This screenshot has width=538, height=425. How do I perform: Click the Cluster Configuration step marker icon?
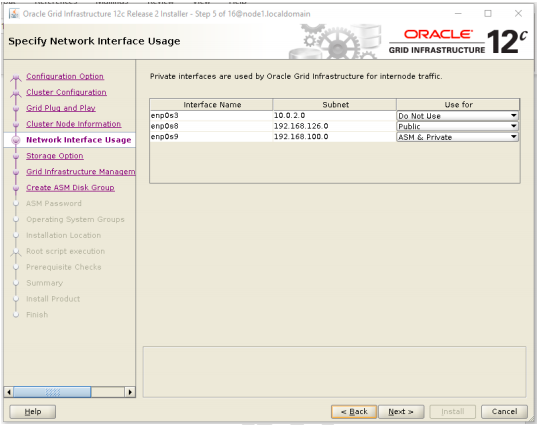click(16, 94)
